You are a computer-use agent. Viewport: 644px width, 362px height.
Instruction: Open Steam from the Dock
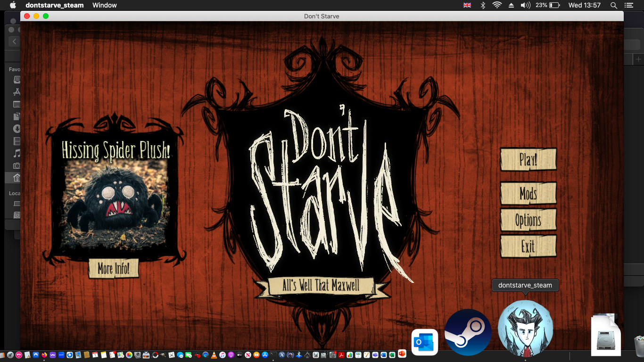pos(468,332)
